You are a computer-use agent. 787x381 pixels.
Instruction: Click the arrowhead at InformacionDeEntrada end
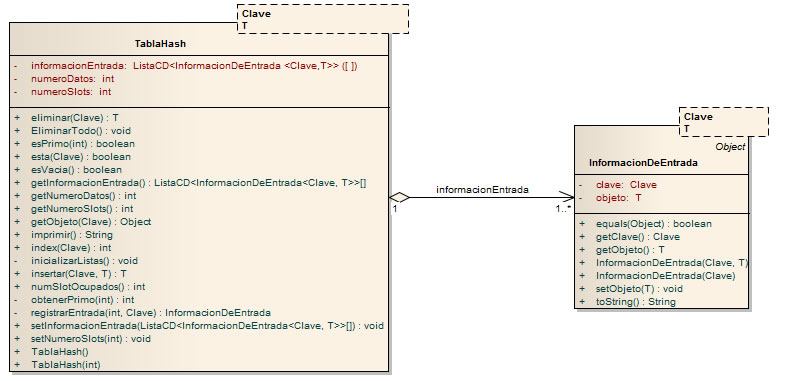tap(566, 197)
